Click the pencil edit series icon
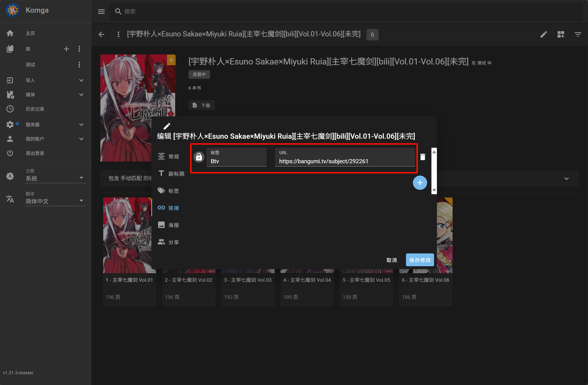588x385 pixels. tap(543, 34)
